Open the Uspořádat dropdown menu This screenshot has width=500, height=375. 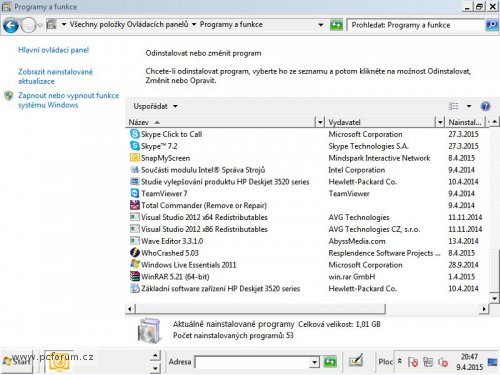[x=155, y=106]
